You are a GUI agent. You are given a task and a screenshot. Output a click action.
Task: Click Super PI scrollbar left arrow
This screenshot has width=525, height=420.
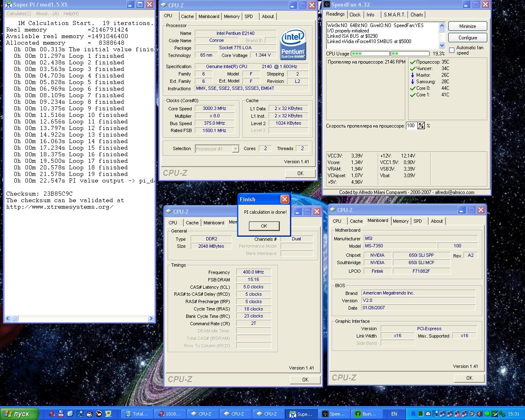point(7,318)
